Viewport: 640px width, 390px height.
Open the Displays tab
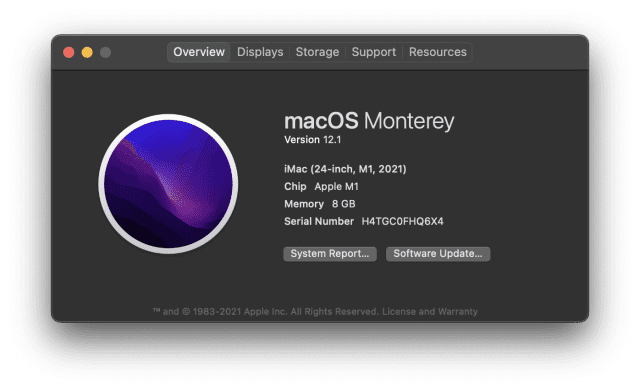click(260, 52)
